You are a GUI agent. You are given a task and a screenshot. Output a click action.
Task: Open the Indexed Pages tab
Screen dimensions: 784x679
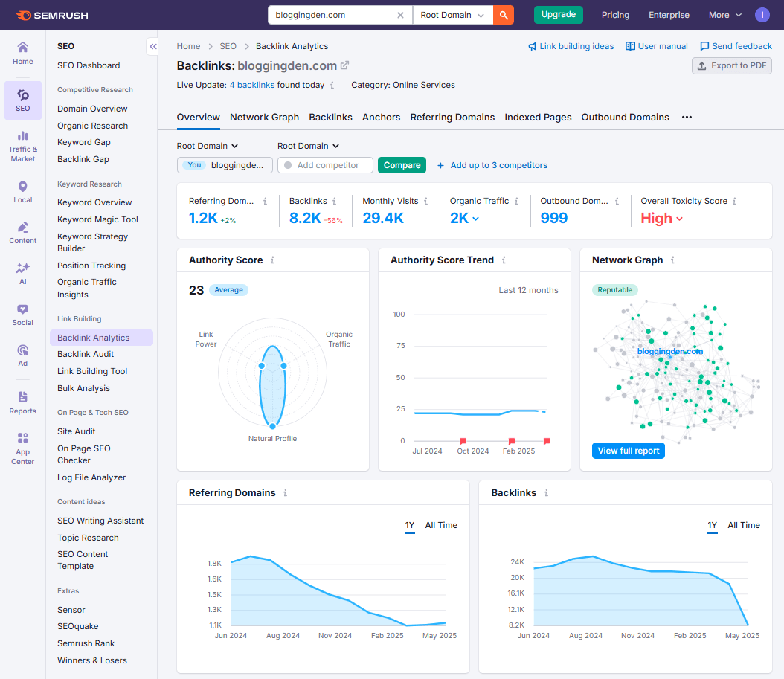click(538, 117)
